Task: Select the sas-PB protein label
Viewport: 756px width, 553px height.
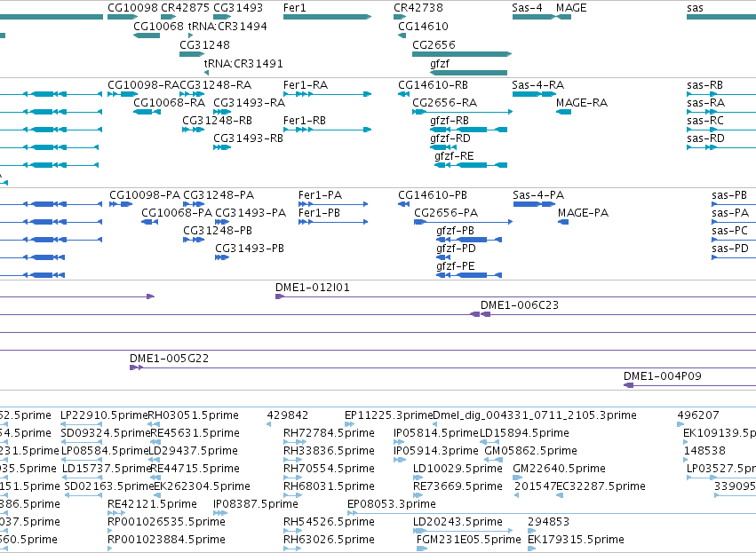Action: 729,195
